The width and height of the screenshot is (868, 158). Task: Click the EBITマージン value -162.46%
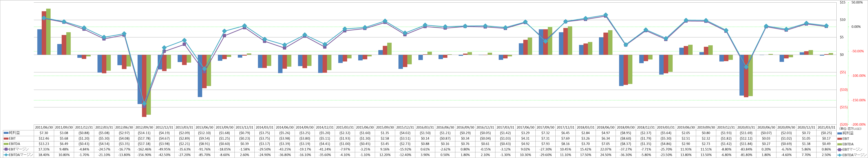[144, 149]
